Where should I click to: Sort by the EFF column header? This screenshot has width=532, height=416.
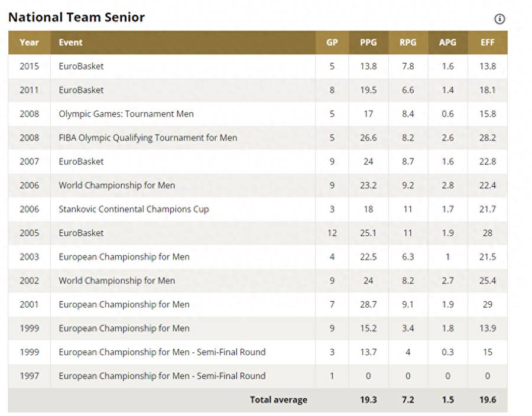pyautogui.click(x=487, y=43)
